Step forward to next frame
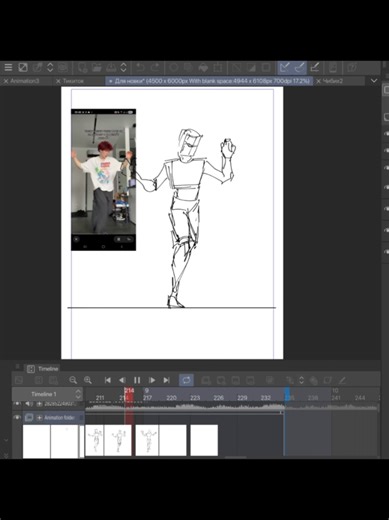 (152, 380)
